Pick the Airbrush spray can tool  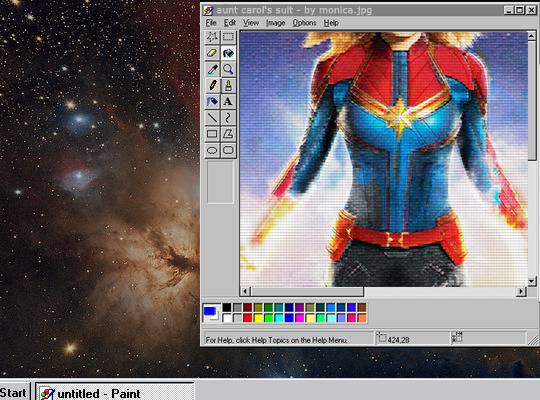(x=212, y=101)
